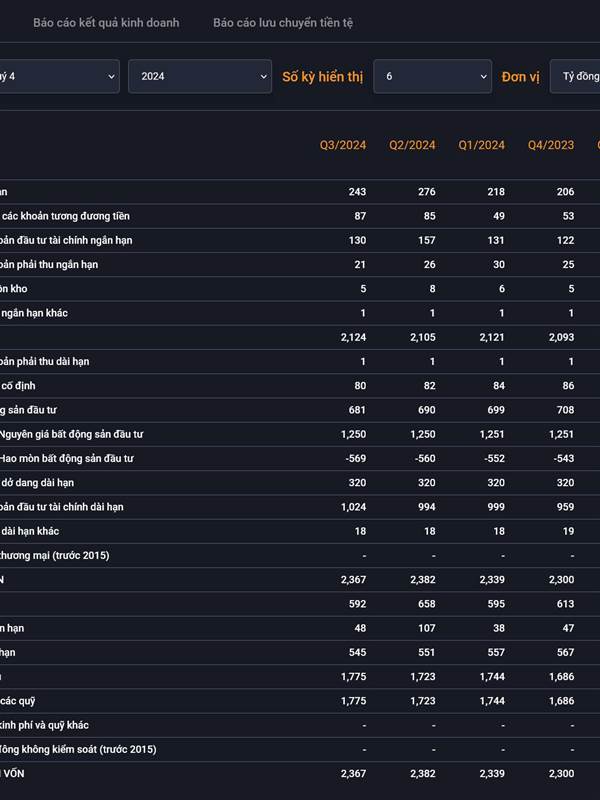The width and height of the screenshot is (600, 800).
Task: Click Q2/2024 value 658
Action: click(x=427, y=604)
